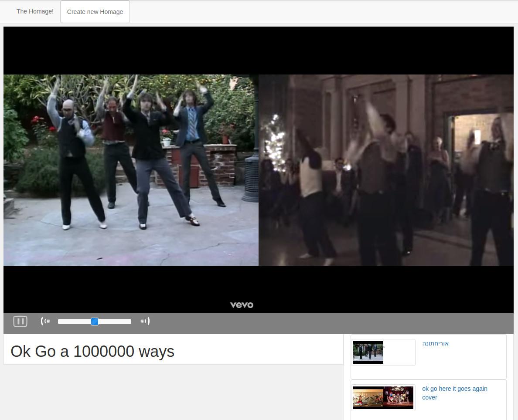This screenshot has height=420, width=518.
Task: Click the left audio balance speaker icon
Action: [45, 321]
